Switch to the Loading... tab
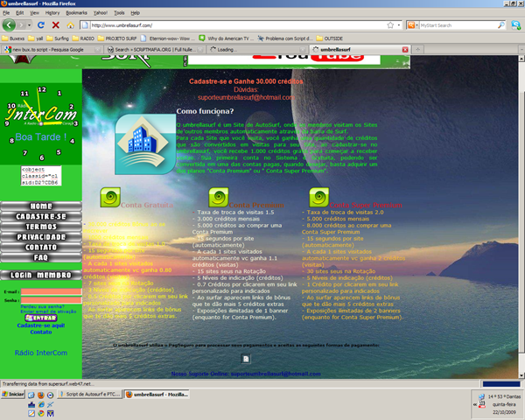Screen dimensions: 525x420 [x=257, y=50]
